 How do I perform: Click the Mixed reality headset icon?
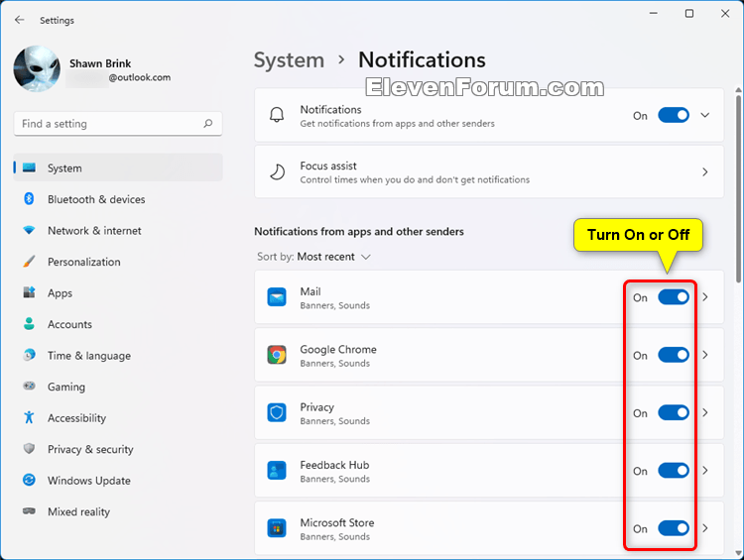point(29,511)
